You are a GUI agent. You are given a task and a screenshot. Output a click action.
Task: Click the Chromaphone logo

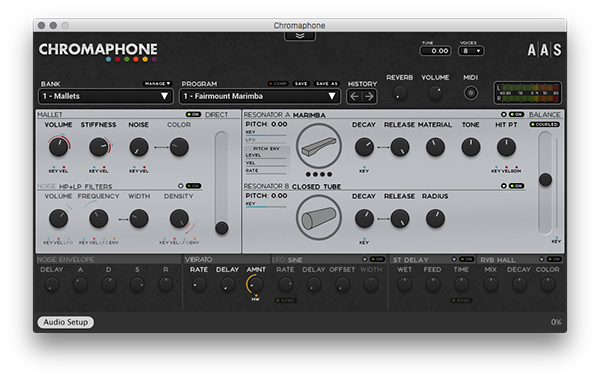pos(98,52)
